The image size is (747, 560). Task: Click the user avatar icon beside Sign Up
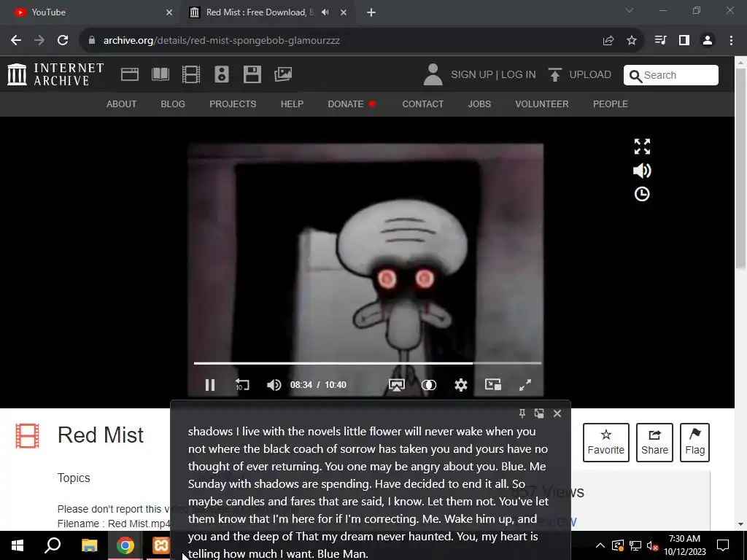[x=433, y=75]
